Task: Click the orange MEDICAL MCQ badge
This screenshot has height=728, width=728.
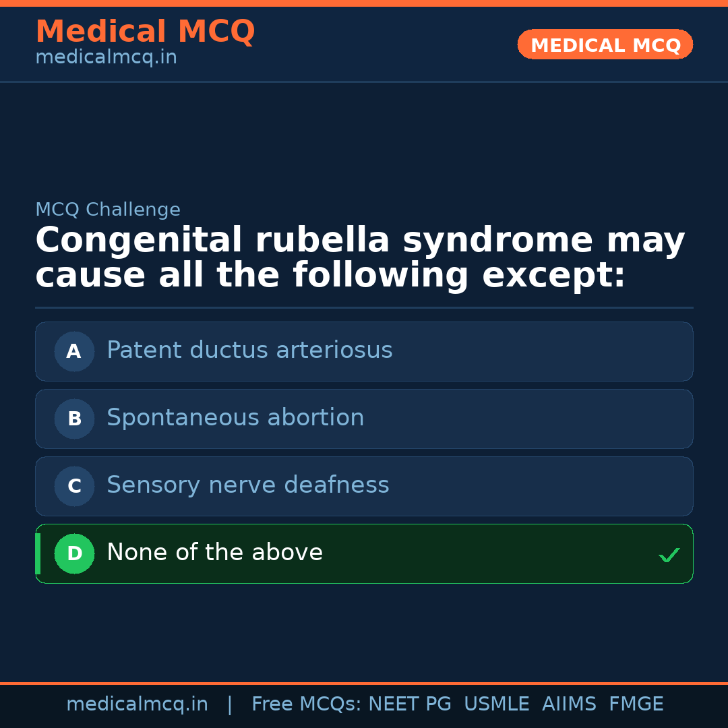Action: point(605,45)
